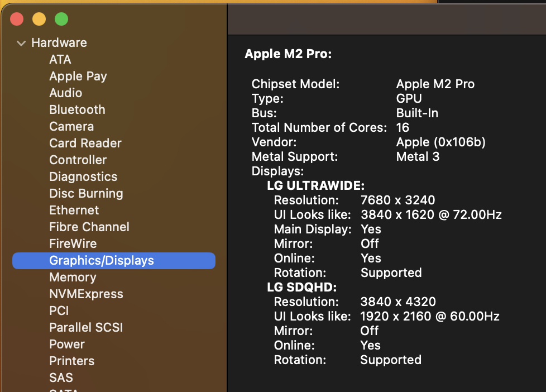Select Controller in the sidebar
546x392 pixels.
78,160
